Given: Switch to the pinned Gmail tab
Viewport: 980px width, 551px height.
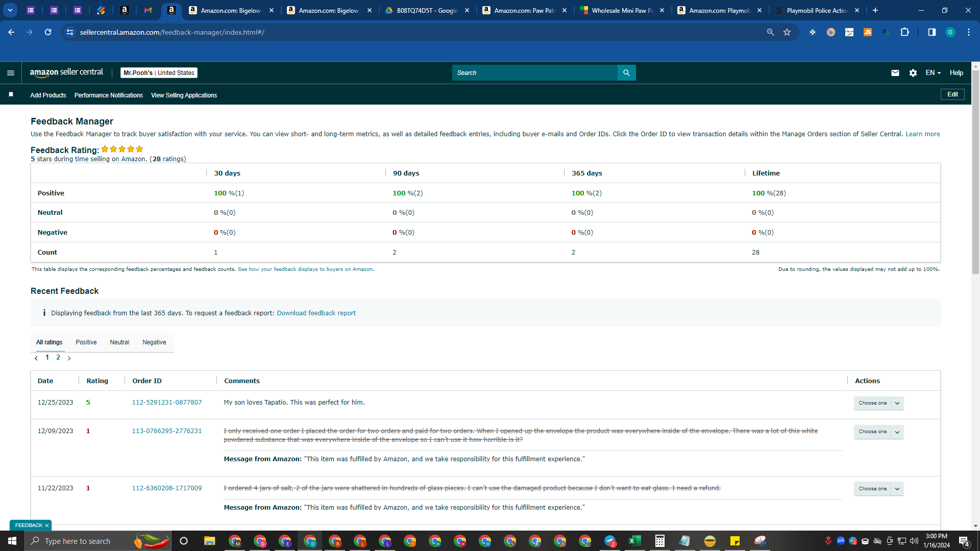Looking at the screenshot, I should pyautogui.click(x=148, y=10).
